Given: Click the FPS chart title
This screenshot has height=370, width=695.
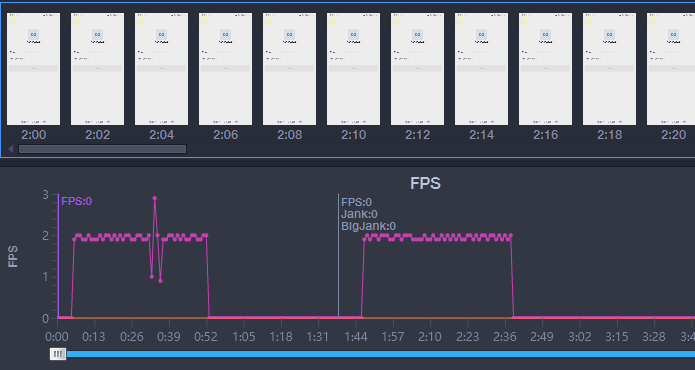Looking at the screenshot, I should (x=425, y=183).
